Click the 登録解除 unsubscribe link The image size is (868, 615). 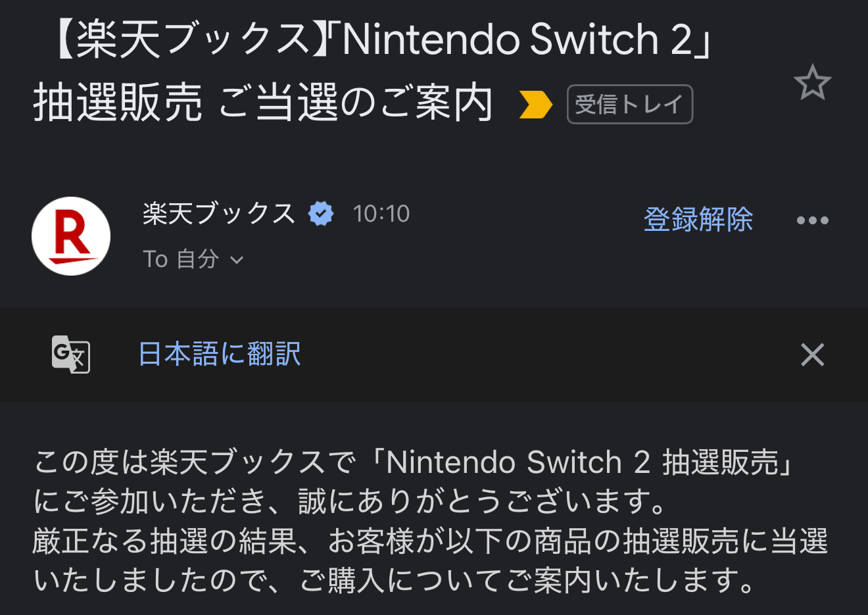[698, 220]
